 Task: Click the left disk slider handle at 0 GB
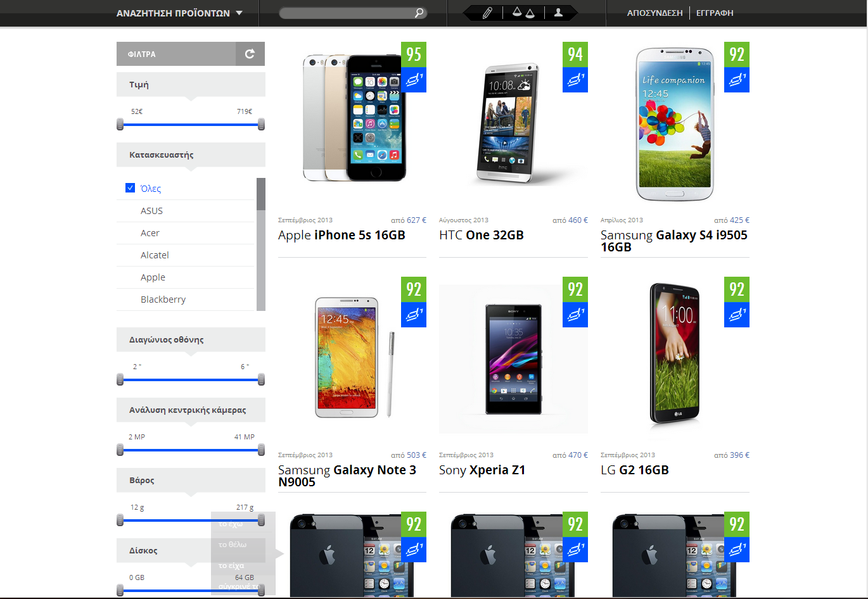pyautogui.click(x=120, y=590)
